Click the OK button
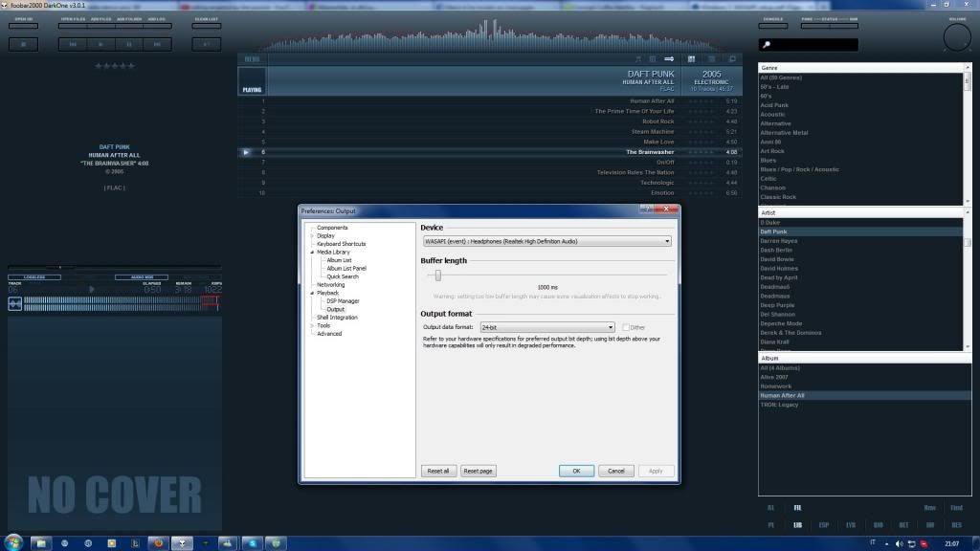980x551 pixels. [x=576, y=471]
